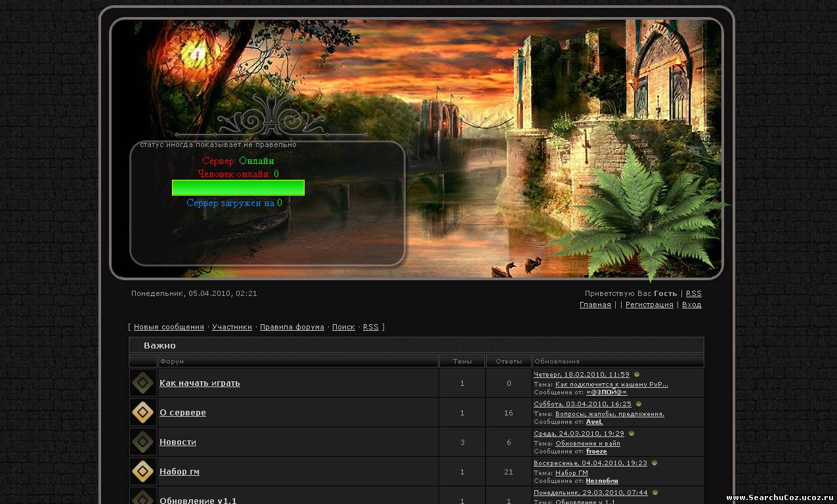Open the Как начать играть forum
This screenshot has width=837, height=504.
point(200,383)
